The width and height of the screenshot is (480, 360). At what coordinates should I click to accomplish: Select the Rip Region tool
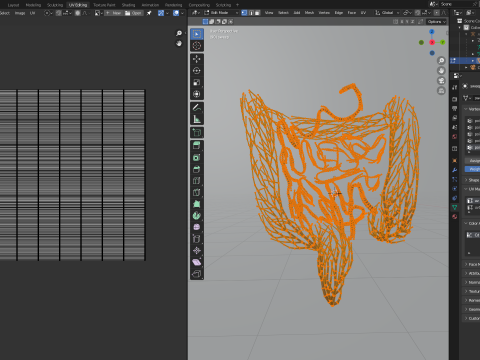(197, 274)
